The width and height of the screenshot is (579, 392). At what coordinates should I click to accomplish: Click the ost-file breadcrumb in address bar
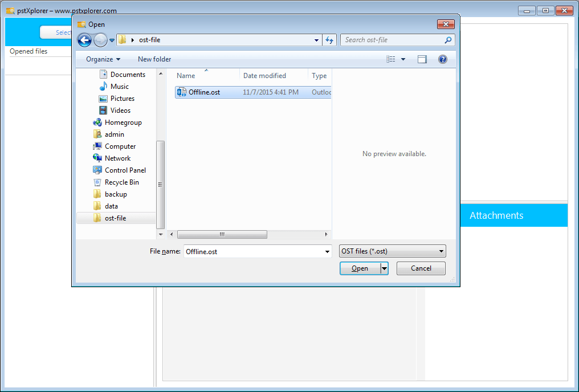[x=149, y=40]
